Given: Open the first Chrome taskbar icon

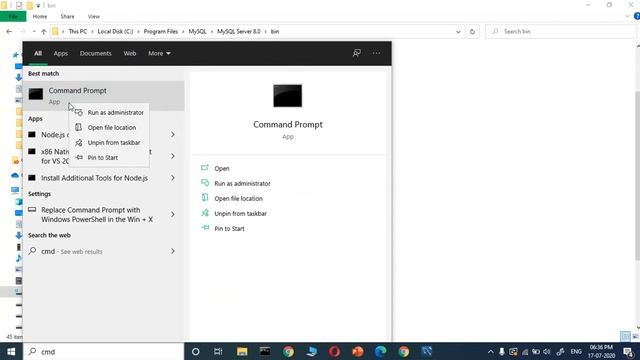Looking at the screenshot, I should pyautogui.click(x=288, y=351).
